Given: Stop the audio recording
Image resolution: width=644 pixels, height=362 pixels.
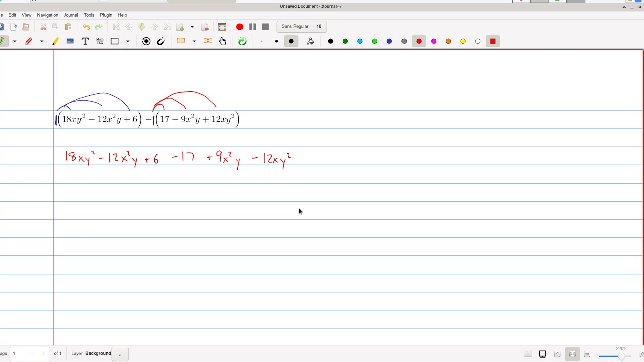Looking at the screenshot, I should [x=265, y=27].
